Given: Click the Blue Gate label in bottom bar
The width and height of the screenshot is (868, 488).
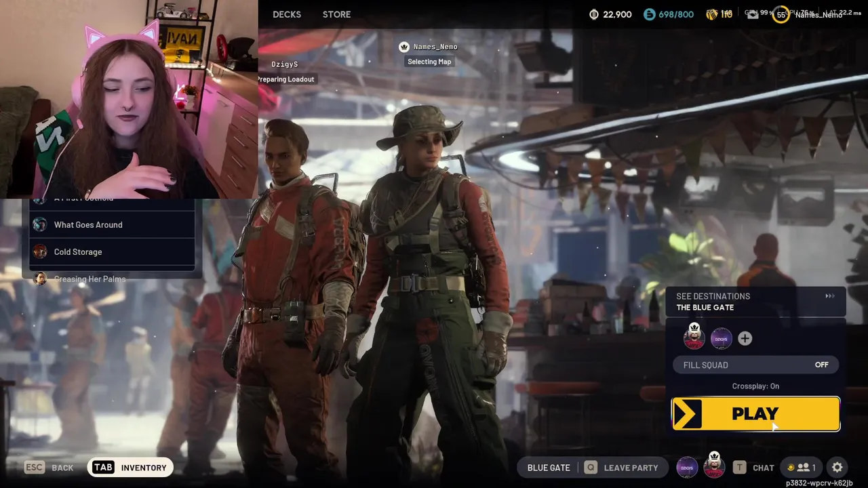Looking at the screenshot, I should (549, 467).
